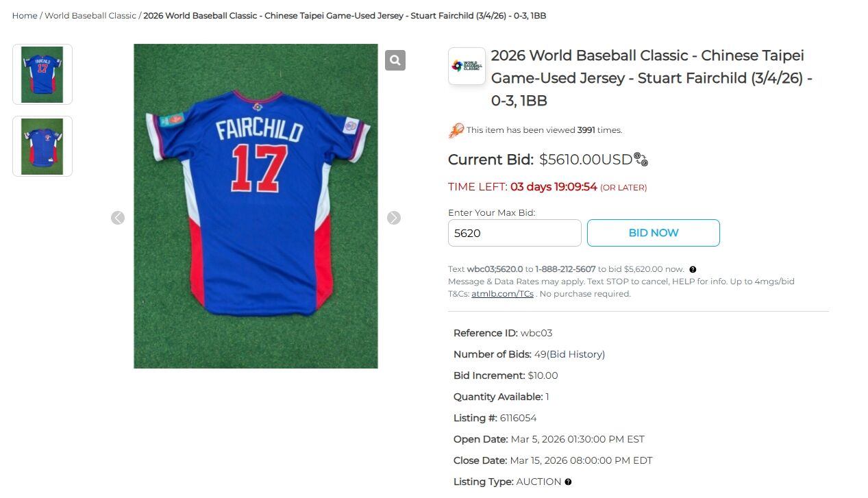Select the jersey back view thumbnail
This screenshot has height=498, width=868.
pos(42,75)
